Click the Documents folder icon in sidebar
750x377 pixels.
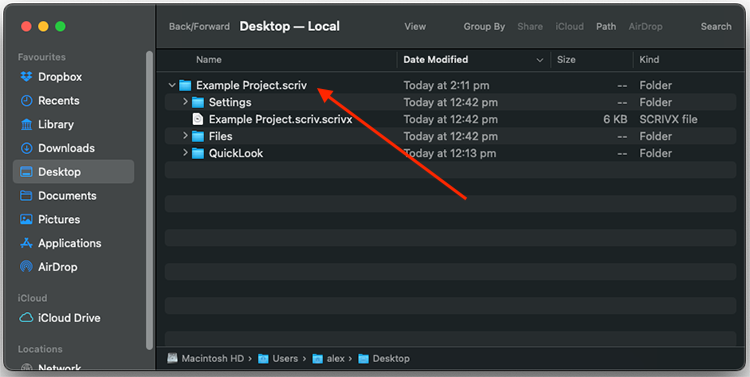(x=26, y=196)
